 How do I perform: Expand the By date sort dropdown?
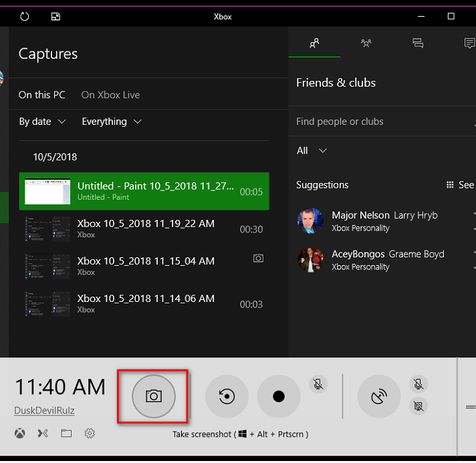tap(43, 122)
